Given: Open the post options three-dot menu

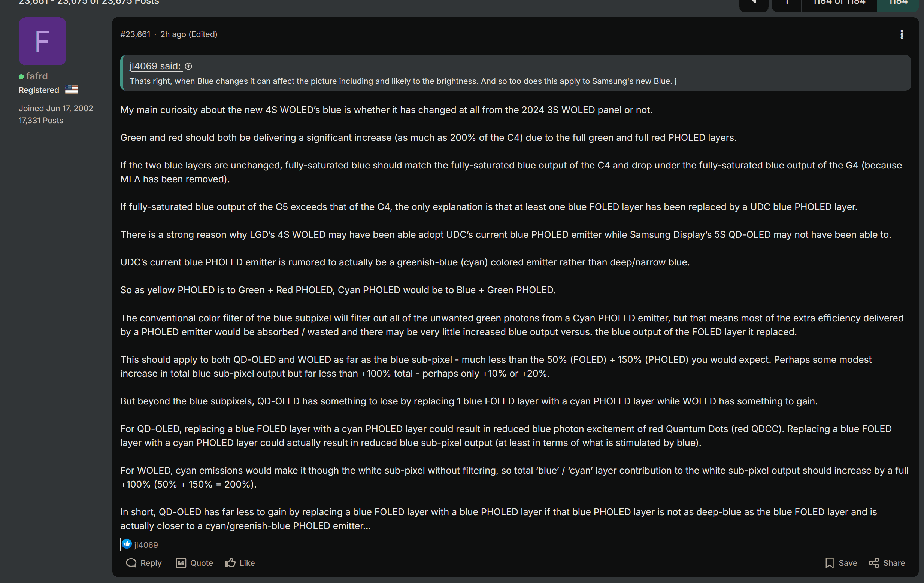Looking at the screenshot, I should 902,34.
